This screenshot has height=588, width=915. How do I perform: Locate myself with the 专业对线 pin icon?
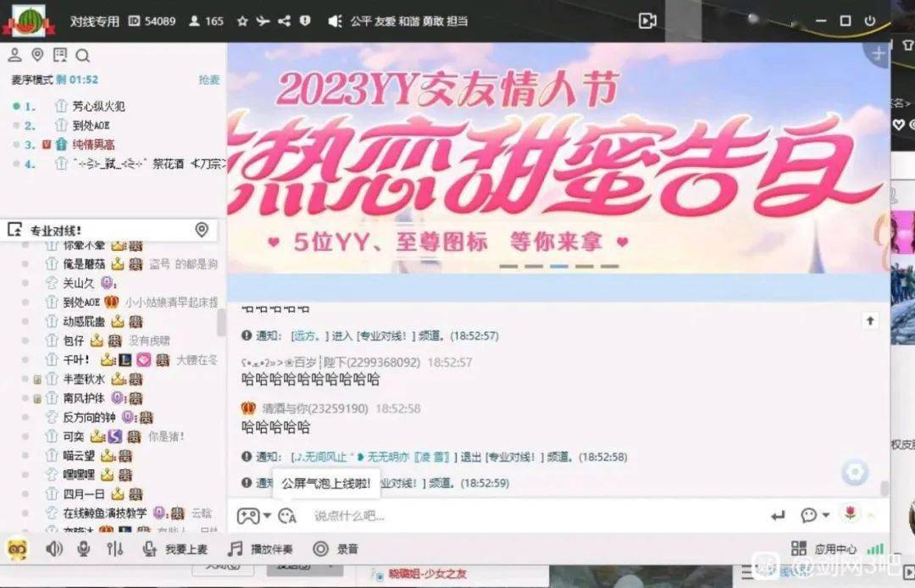[x=202, y=230]
